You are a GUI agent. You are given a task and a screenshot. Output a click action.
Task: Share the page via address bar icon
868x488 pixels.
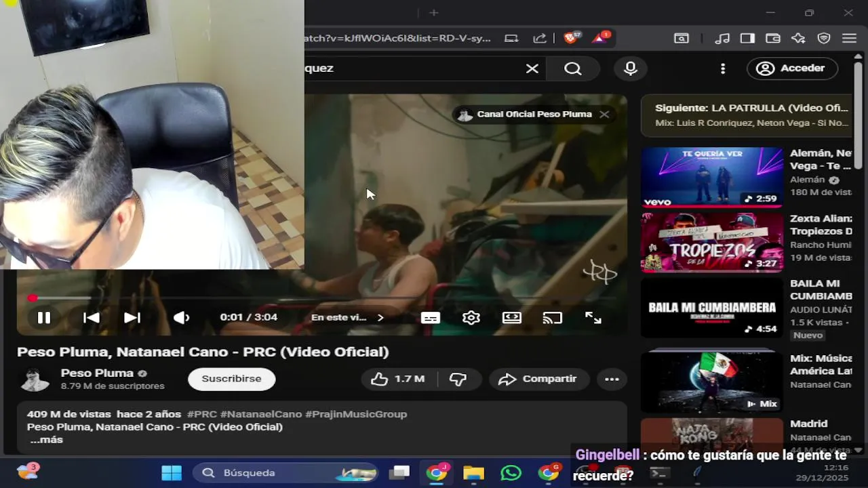(540, 39)
